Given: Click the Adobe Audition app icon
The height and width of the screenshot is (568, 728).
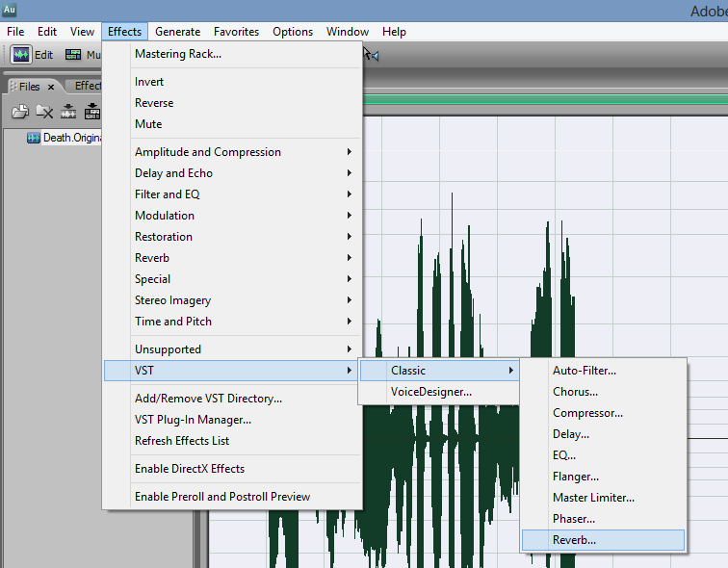Looking at the screenshot, I should coord(10,10).
